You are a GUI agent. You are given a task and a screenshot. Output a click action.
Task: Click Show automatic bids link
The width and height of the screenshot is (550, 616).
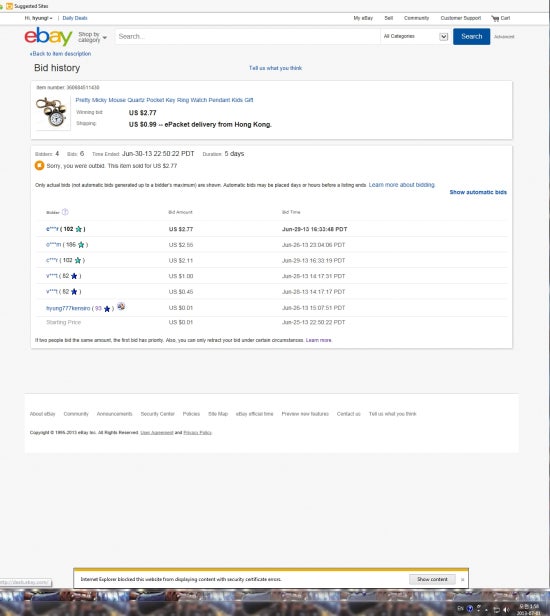click(478, 192)
